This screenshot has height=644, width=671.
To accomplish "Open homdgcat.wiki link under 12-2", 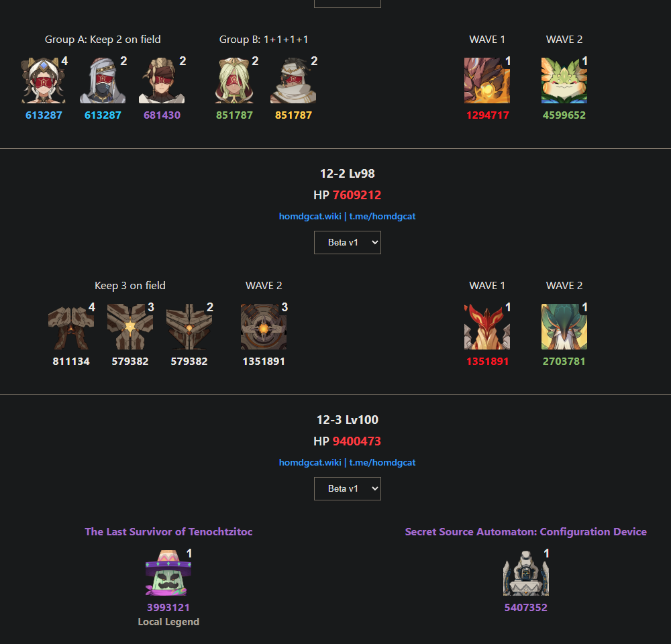I will [310, 216].
